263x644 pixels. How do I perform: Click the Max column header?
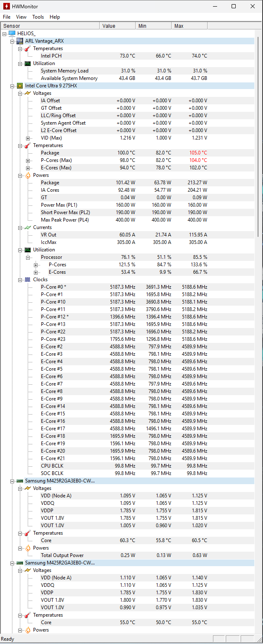pos(189,26)
